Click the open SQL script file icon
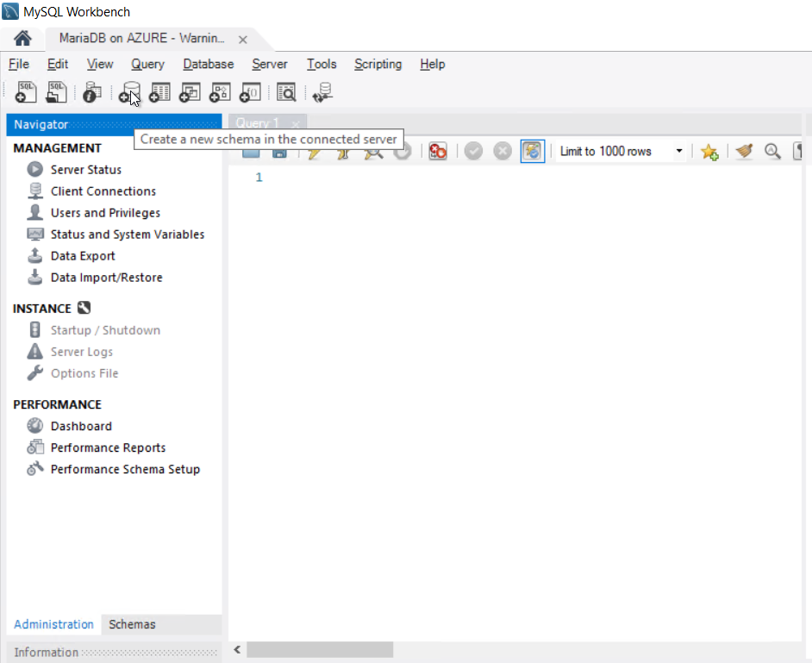Screen dimensions: 812x663 coord(56,93)
